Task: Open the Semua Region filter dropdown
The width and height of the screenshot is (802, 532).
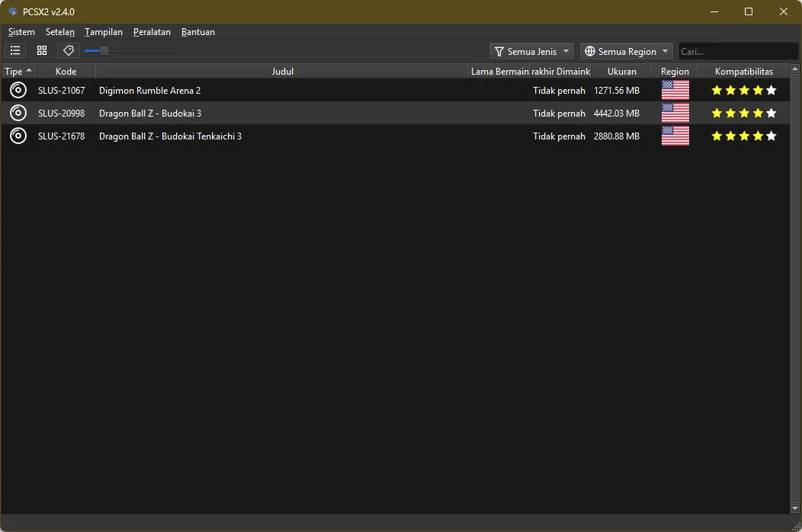Action: [626, 52]
